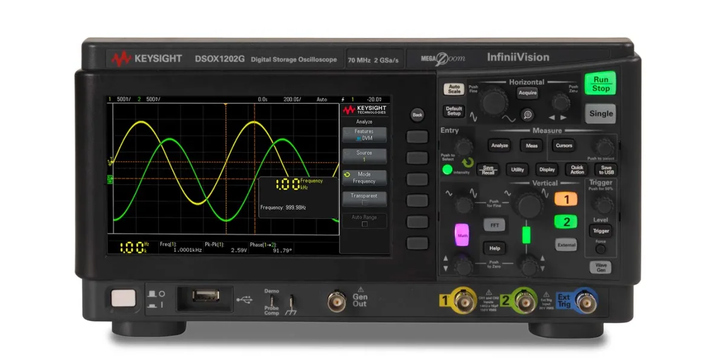Screen dimensions: 720x360
Task: Click the horizontal Zoom magnifier button
Action: coord(528,114)
